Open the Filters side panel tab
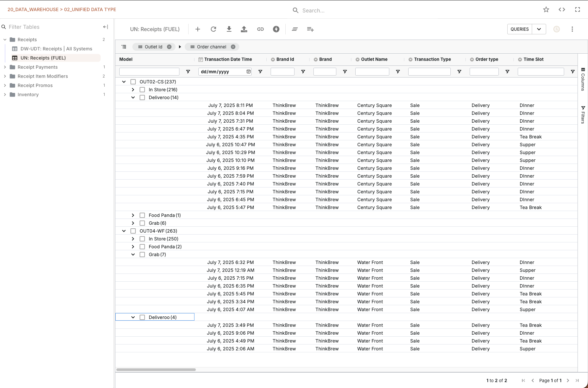This screenshot has height=388, width=588. coord(583,115)
